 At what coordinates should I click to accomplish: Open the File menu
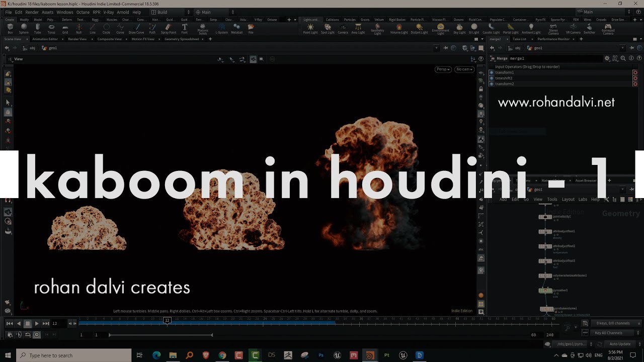9,12
